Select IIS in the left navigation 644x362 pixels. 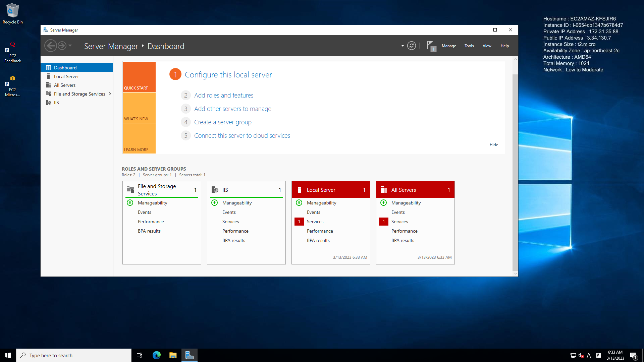[x=77, y=103]
